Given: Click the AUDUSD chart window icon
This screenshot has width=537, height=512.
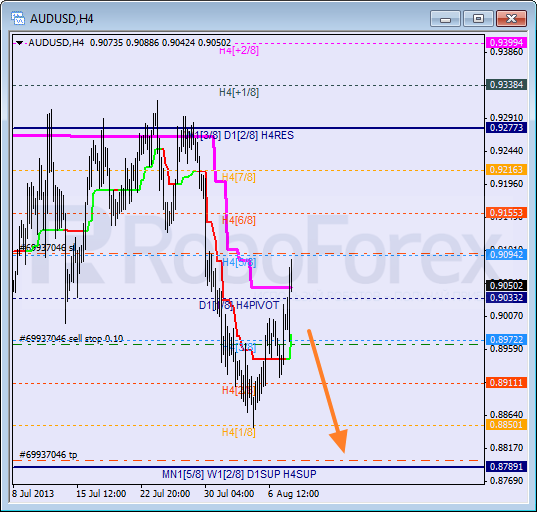Looking at the screenshot, I should 18,18.
